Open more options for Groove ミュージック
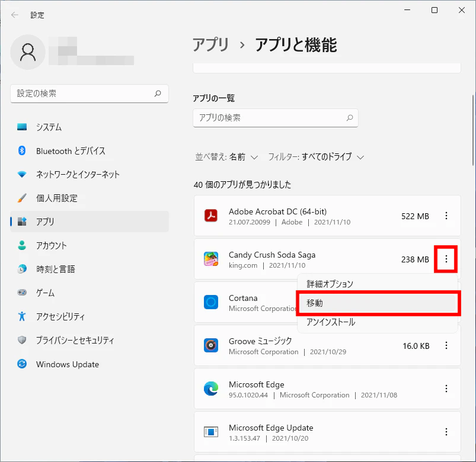The image size is (476, 462). (446, 345)
